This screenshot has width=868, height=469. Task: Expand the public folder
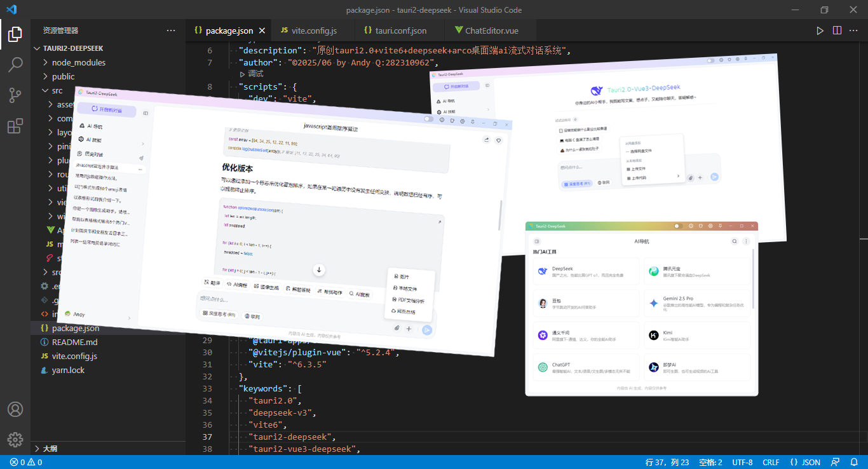click(x=63, y=76)
